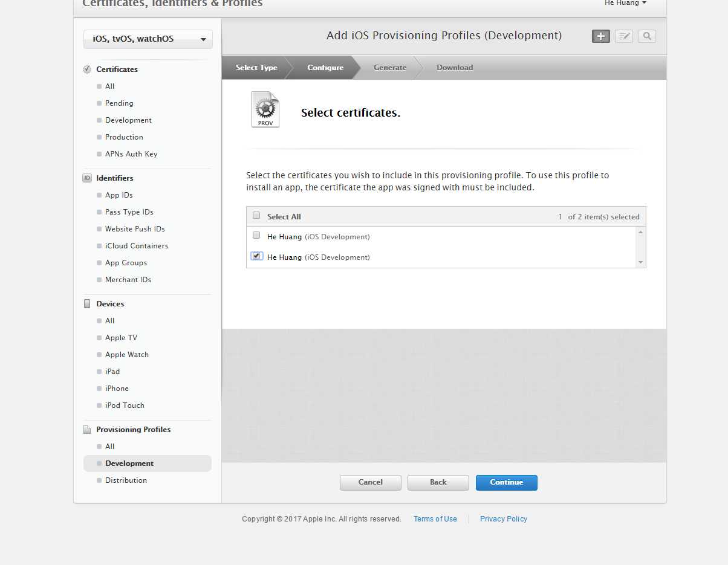
Task: Open Apple Watch devices
Action: (x=127, y=355)
